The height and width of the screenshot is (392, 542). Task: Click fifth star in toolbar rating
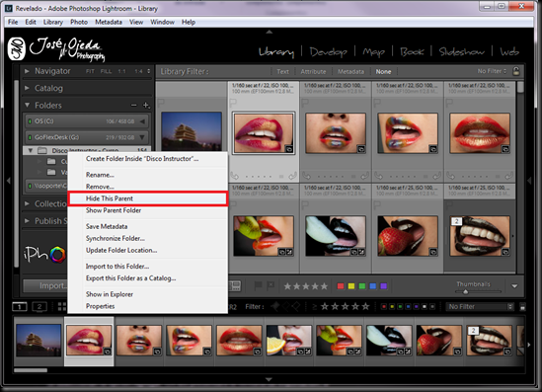click(x=324, y=286)
